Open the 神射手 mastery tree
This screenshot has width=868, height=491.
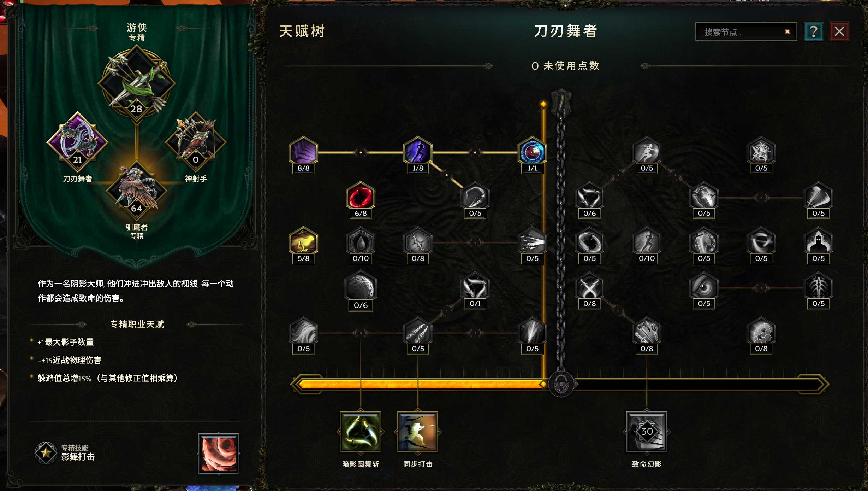(196, 141)
